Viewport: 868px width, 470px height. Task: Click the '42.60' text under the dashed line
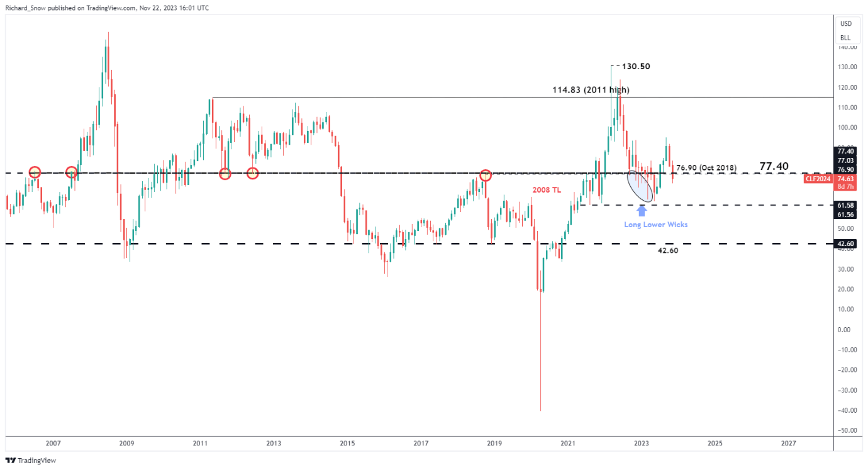667,250
